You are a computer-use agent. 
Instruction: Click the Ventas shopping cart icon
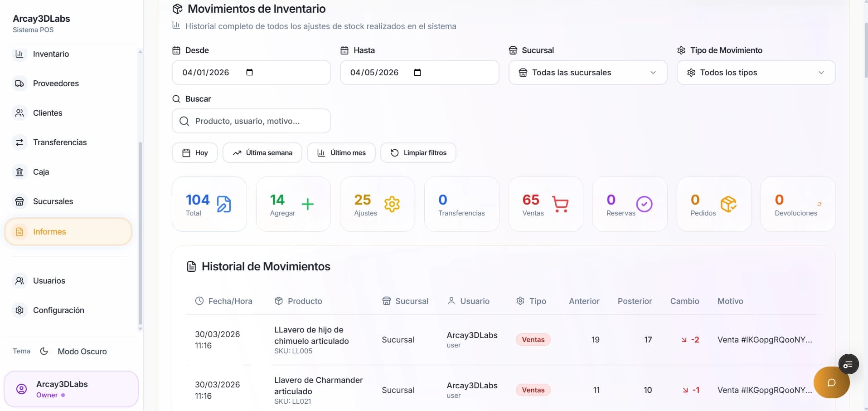[560, 204]
